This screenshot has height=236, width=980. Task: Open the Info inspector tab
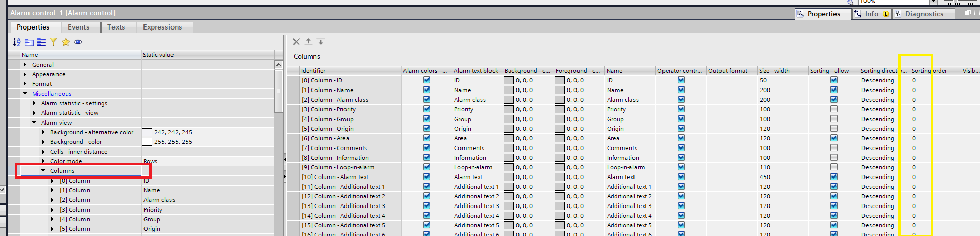click(x=872, y=14)
